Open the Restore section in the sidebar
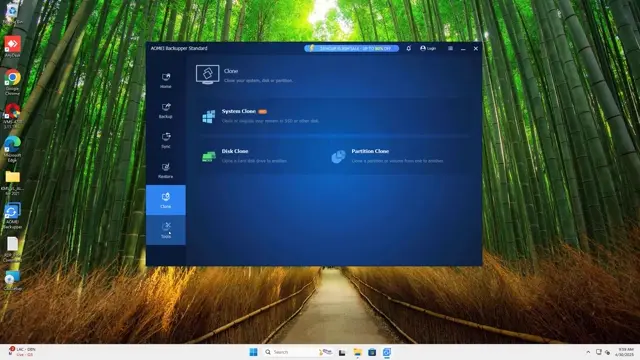This screenshot has height=360, width=640. [x=166, y=170]
